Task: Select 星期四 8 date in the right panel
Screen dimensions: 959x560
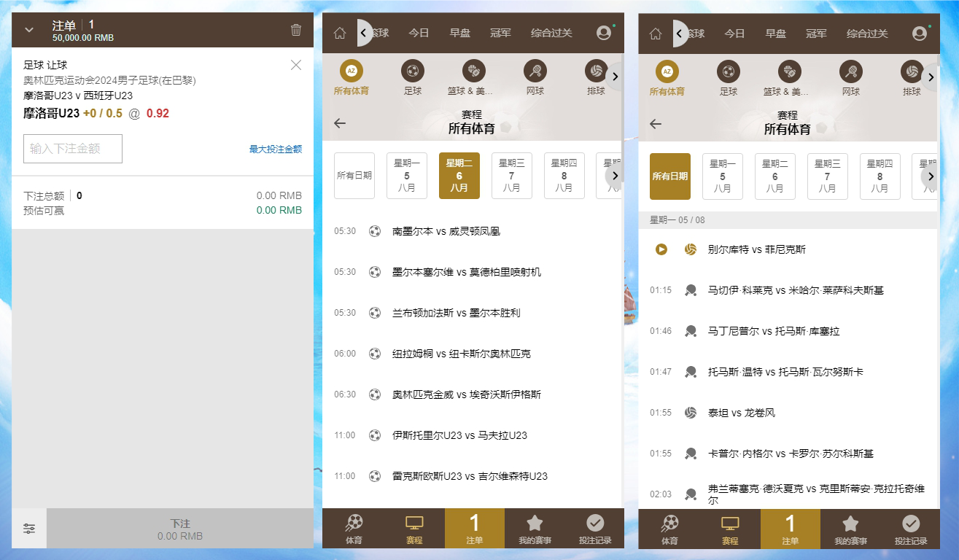Action: 880,176
